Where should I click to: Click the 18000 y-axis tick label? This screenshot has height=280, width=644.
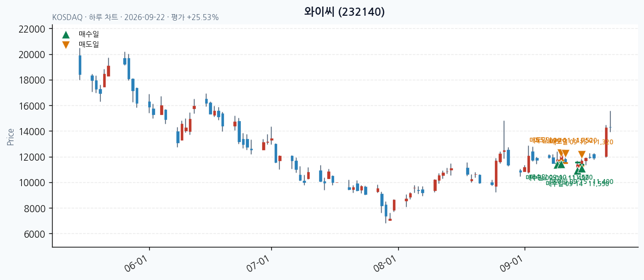tap(32, 80)
